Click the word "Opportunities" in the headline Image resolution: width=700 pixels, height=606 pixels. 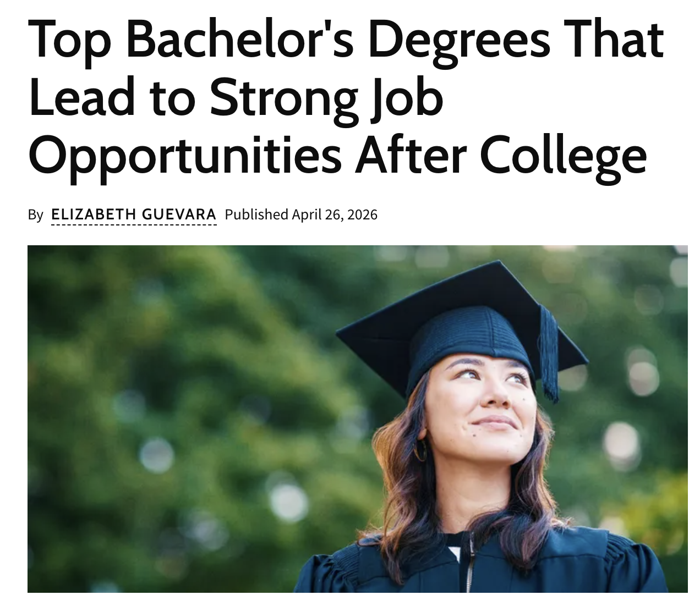pyautogui.click(x=184, y=155)
